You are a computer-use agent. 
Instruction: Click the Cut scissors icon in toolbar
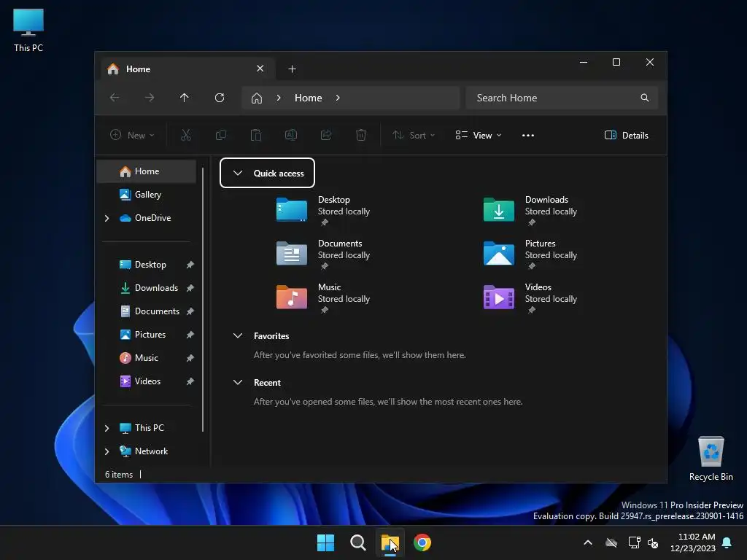[x=186, y=135]
